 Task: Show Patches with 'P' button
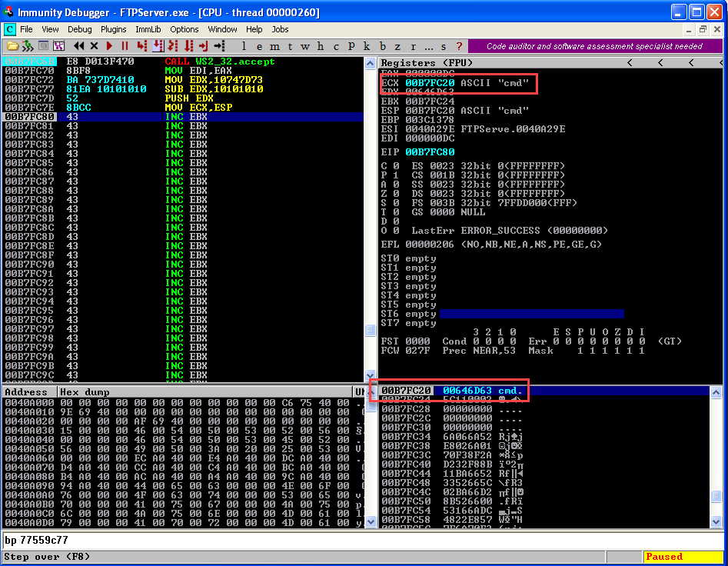coord(351,46)
